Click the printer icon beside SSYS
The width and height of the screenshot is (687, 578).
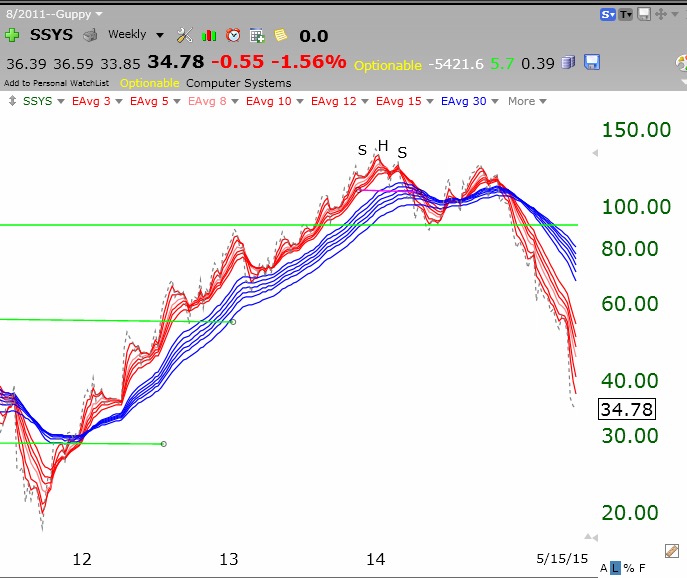pos(90,35)
